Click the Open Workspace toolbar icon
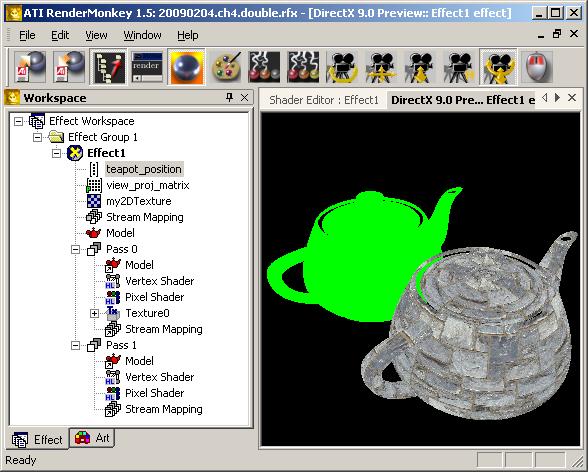 click(x=30, y=67)
